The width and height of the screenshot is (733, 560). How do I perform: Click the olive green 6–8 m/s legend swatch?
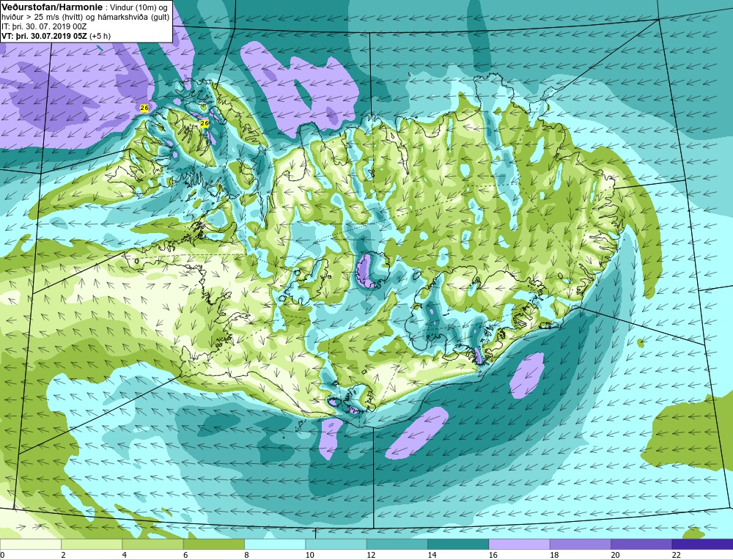pos(213,544)
